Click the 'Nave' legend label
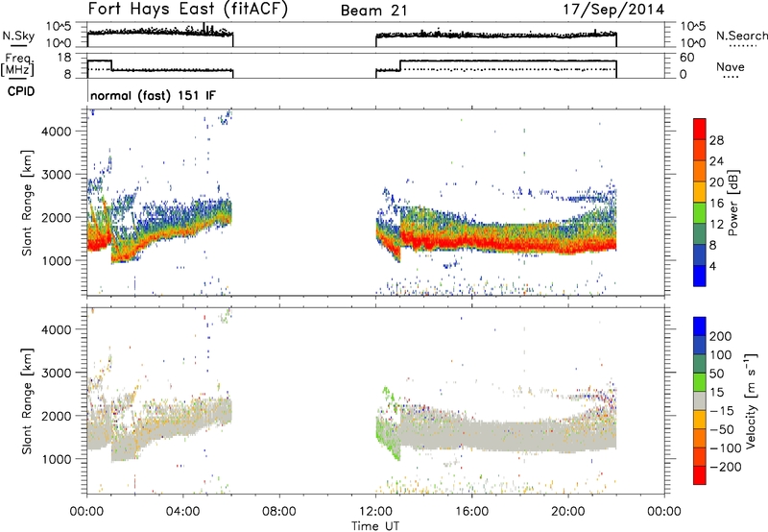This screenshot has width=768, height=532. (731, 66)
